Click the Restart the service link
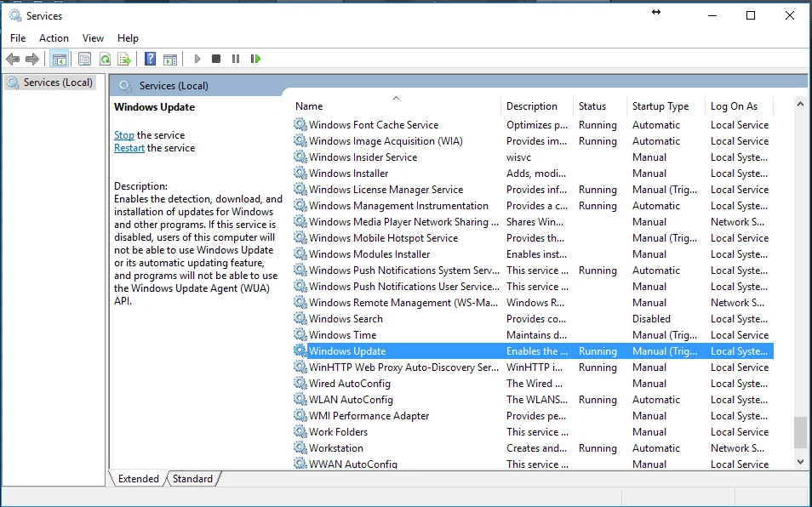 pyautogui.click(x=129, y=148)
